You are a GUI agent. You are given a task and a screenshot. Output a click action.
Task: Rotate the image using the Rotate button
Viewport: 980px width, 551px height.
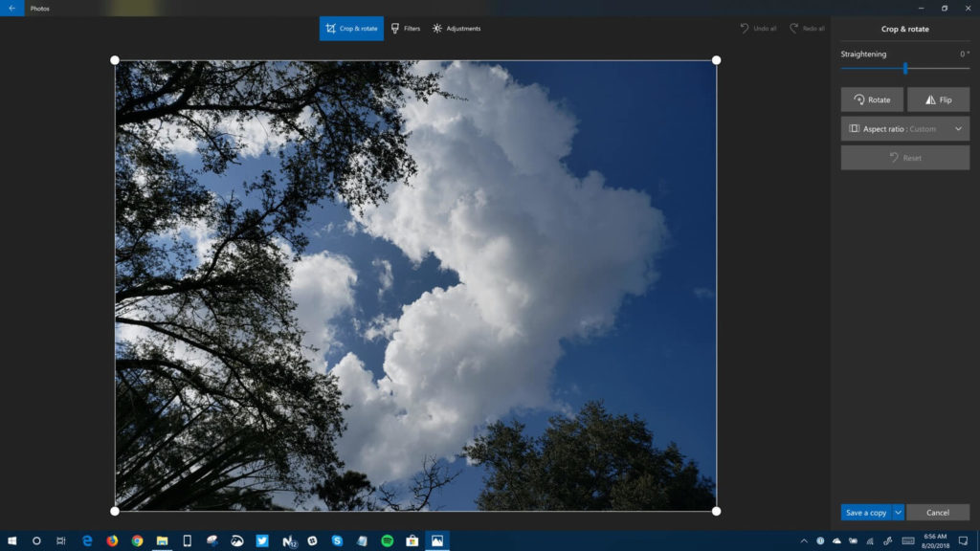[x=871, y=99]
